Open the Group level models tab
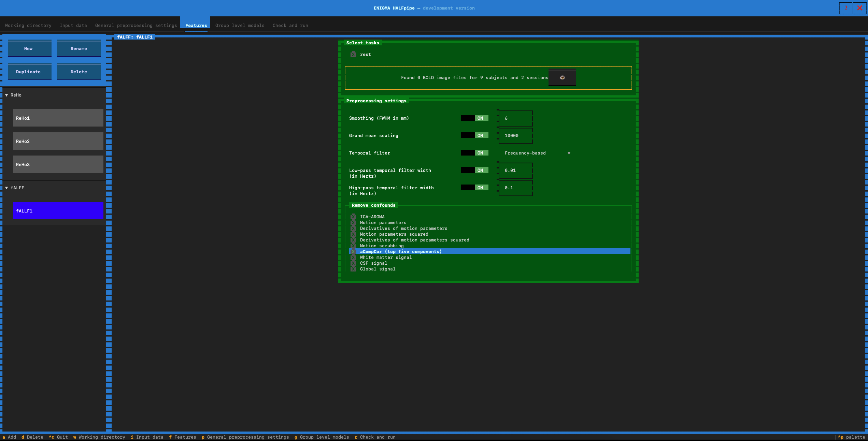Viewport: 868px width, 441px height. [x=240, y=25]
